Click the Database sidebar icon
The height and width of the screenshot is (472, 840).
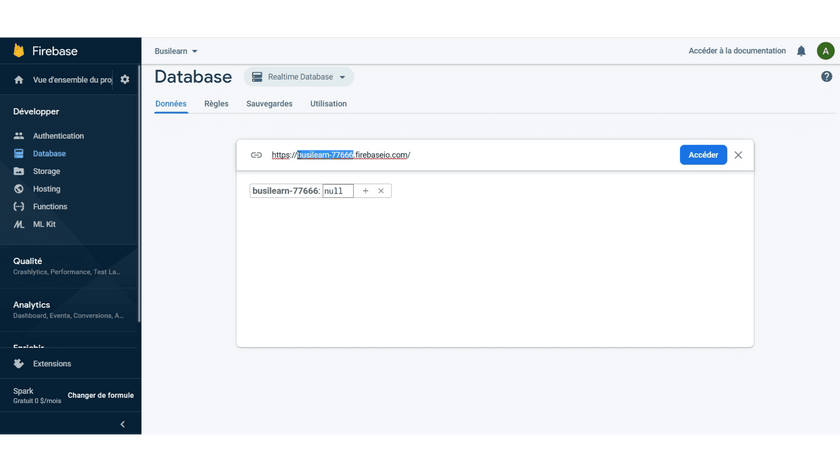coord(19,154)
